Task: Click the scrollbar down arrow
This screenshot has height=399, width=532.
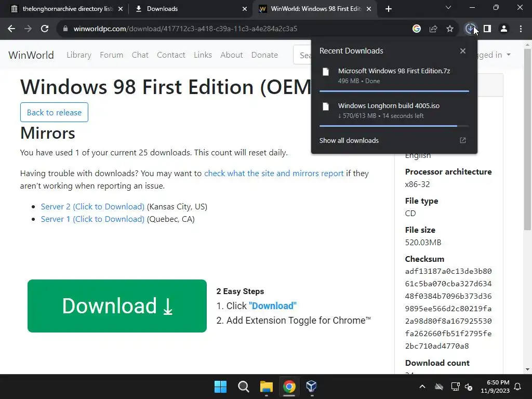Action: [527, 369]
